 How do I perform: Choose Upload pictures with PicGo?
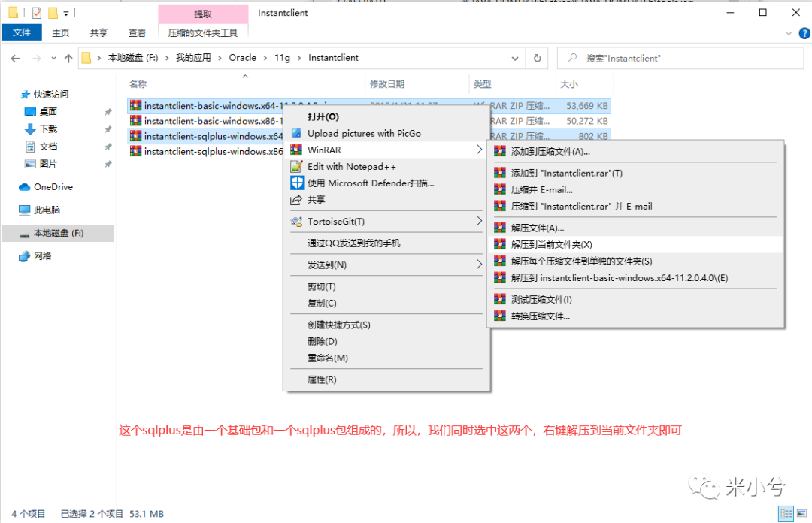pos(386,133)
